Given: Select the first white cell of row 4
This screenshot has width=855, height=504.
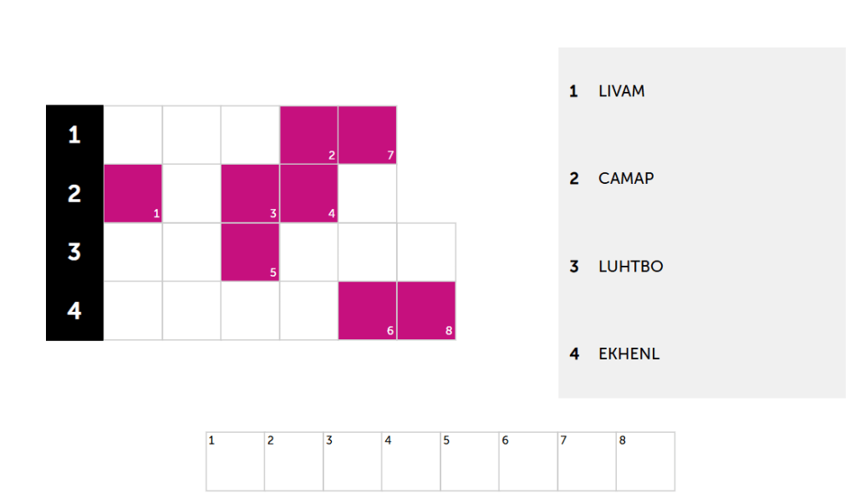Looking at the screenshot, I should point(133,310).
